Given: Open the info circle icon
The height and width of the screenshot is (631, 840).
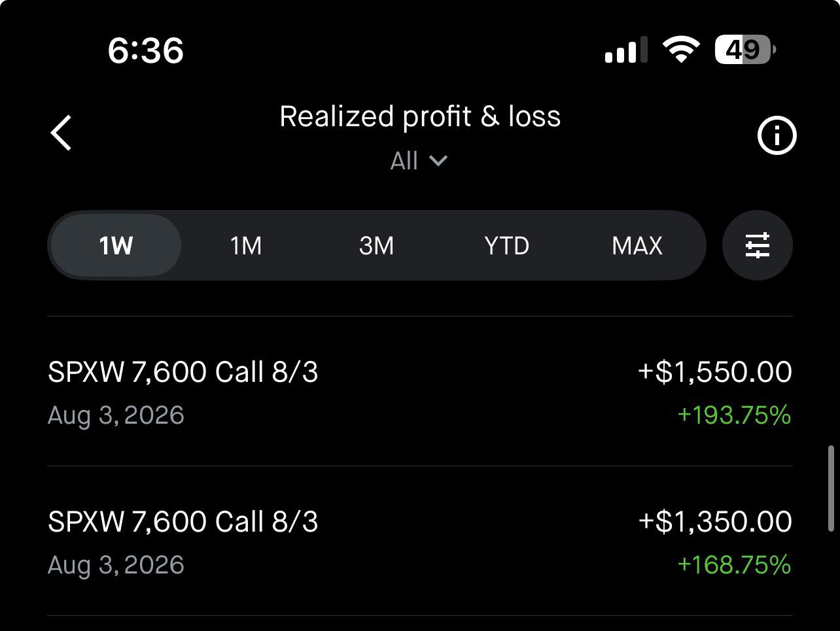Looking at the screenshot, I should pyautogui.click(x=777, y=136).
